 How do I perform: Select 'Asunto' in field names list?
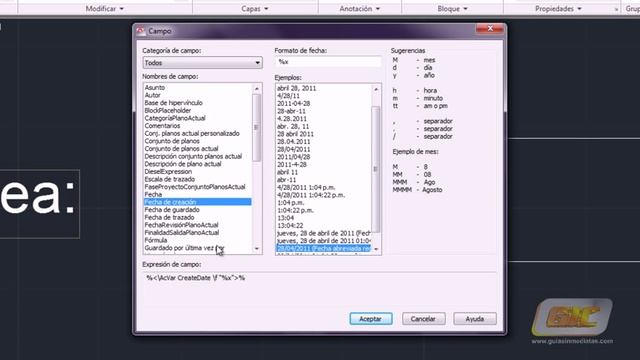(x=155, y=87)
